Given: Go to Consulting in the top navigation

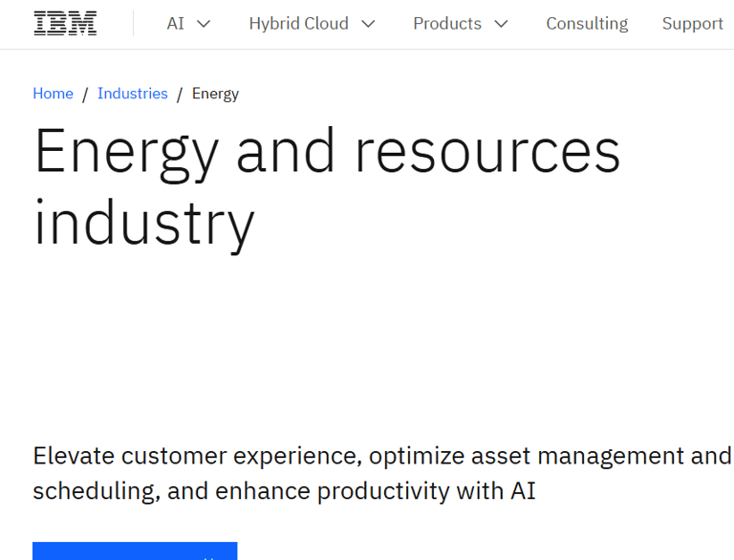Looking at the screenshot, I should [x=587, y=24].
